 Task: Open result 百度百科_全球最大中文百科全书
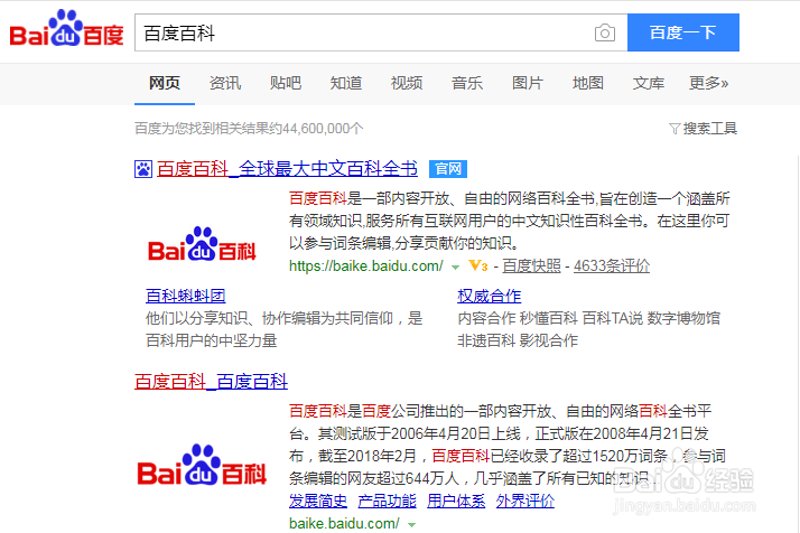(287, 168)
